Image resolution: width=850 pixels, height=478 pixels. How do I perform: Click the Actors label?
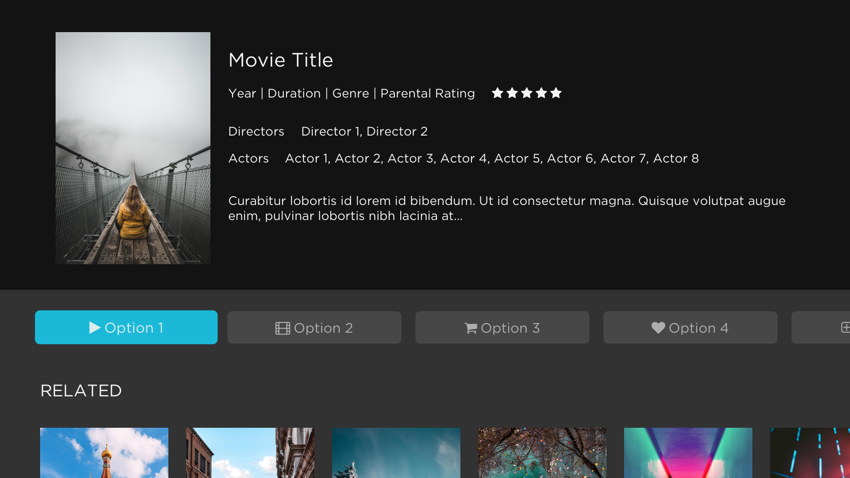(x=248, y=159)
